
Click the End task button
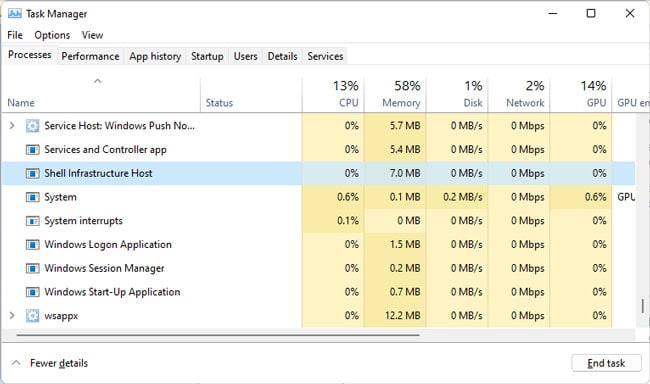606,363
